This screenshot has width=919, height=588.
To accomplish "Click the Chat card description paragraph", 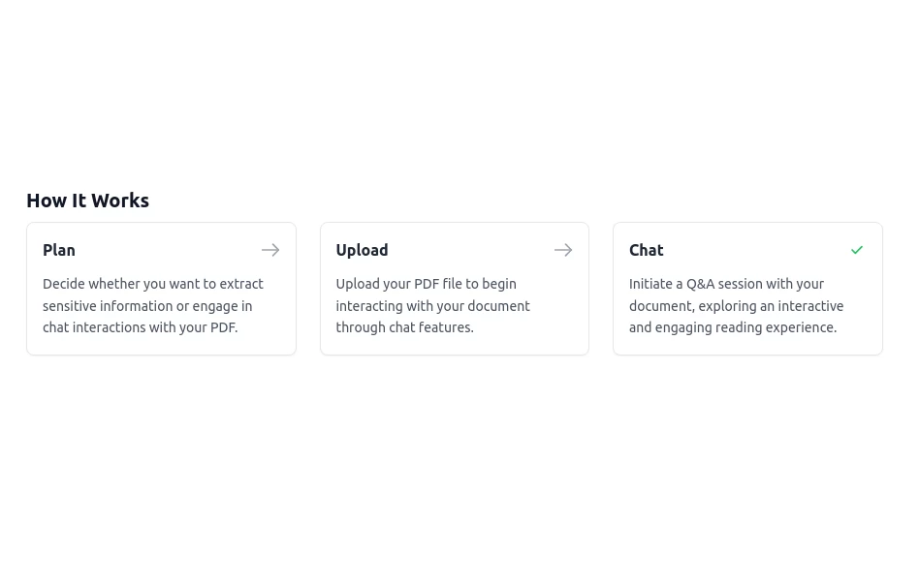I will pos(737,305).
